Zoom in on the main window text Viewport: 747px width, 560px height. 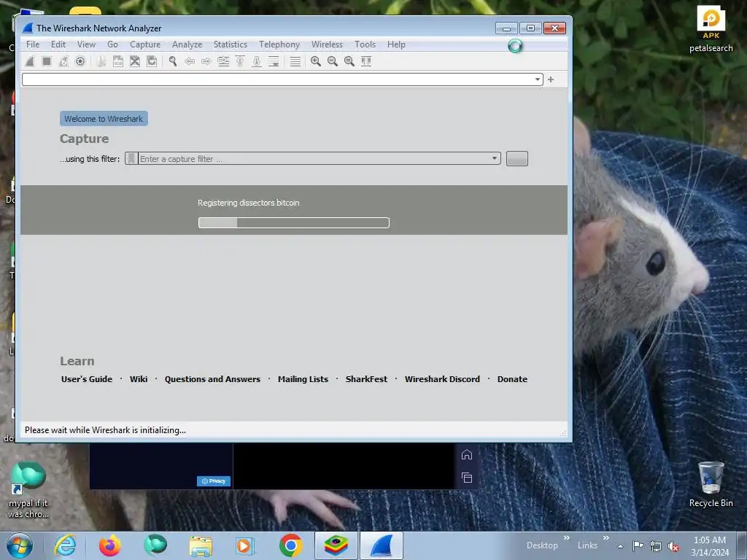315,61
